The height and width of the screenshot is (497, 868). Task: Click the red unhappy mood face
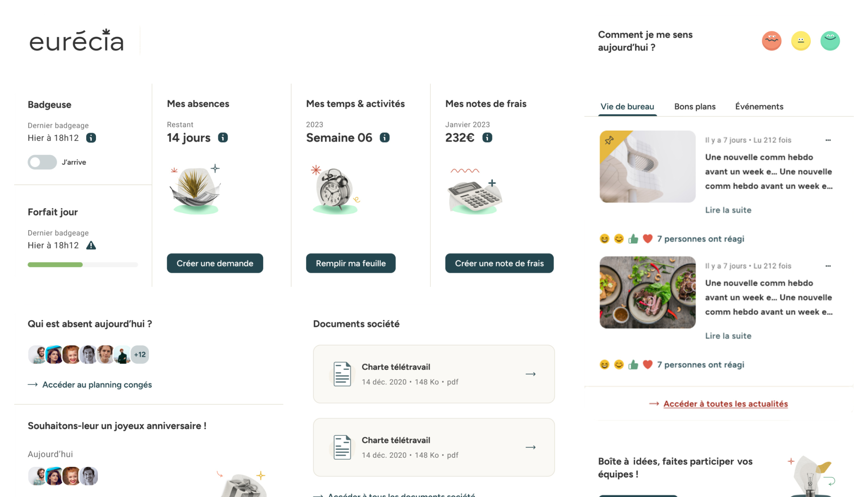[772, 41]
